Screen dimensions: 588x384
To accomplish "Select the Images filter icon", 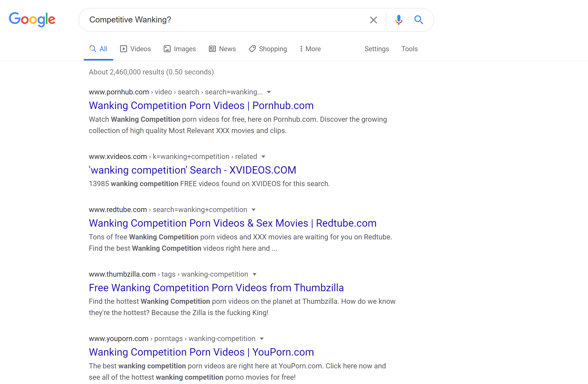I will click(167, 49).
